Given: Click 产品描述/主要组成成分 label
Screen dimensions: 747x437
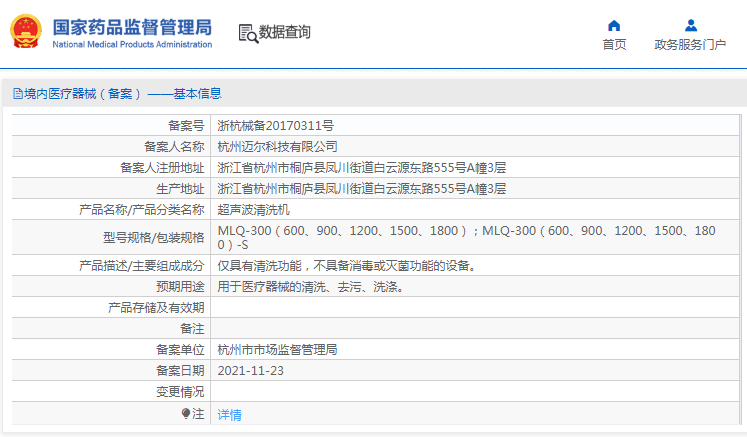Looking at the screenshot, I should pyautogui.click(x=141, y=265).
